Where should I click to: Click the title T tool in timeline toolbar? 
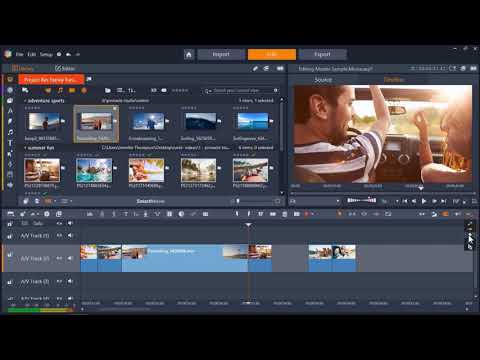pyautogui.click(x=126, y=214)
